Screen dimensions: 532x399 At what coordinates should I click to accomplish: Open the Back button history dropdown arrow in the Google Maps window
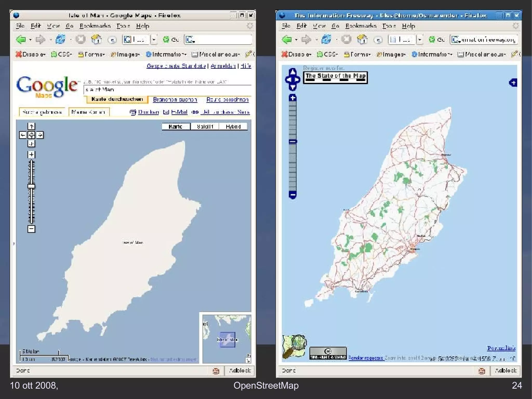[x=30, y=40]
